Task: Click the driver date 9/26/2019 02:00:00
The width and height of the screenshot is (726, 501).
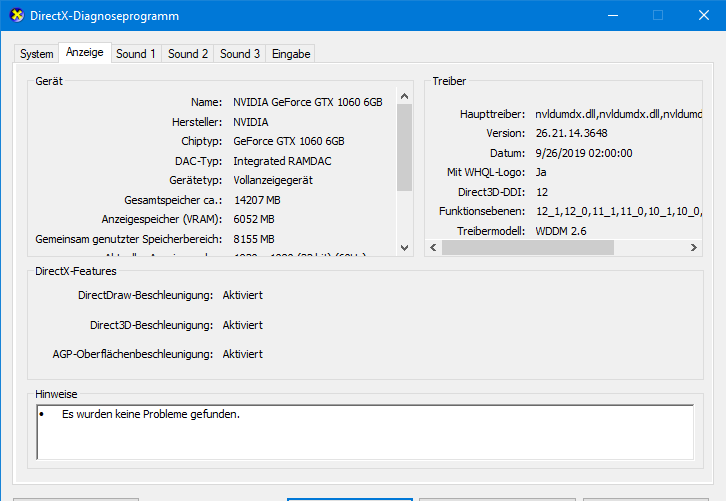Action: coord(584,153)
